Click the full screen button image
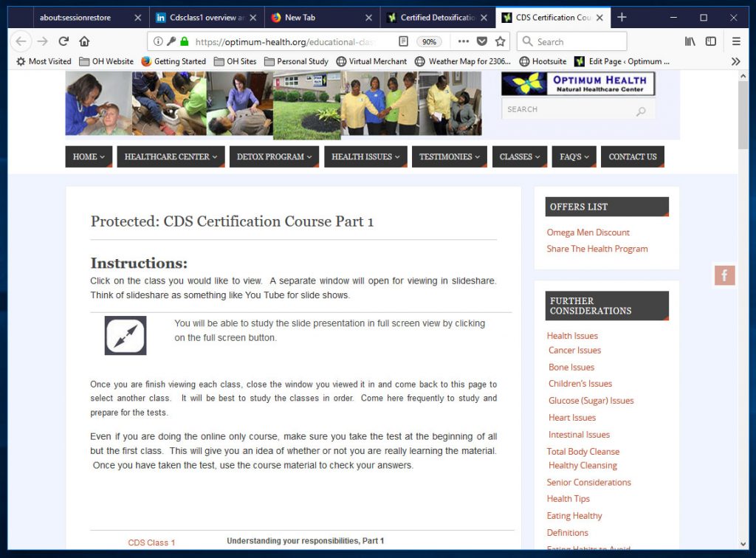 (x=126, y=335)
